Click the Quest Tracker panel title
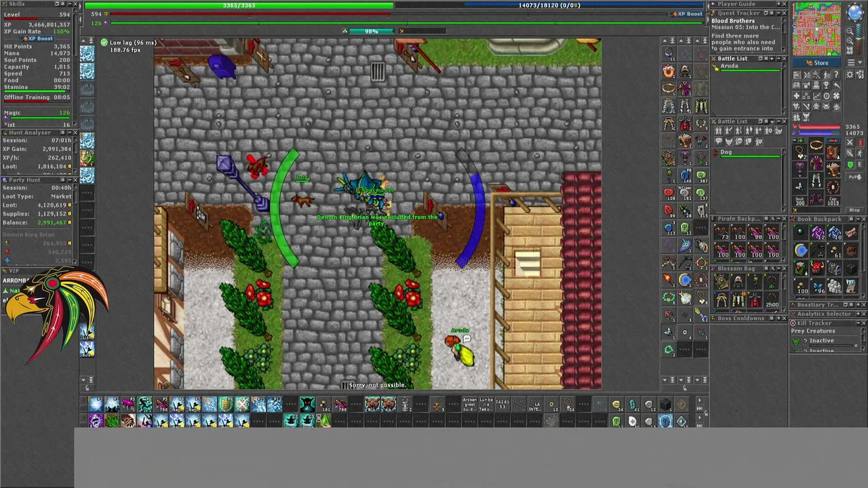The height and width of the screenshot is (488, 868). 738,13
